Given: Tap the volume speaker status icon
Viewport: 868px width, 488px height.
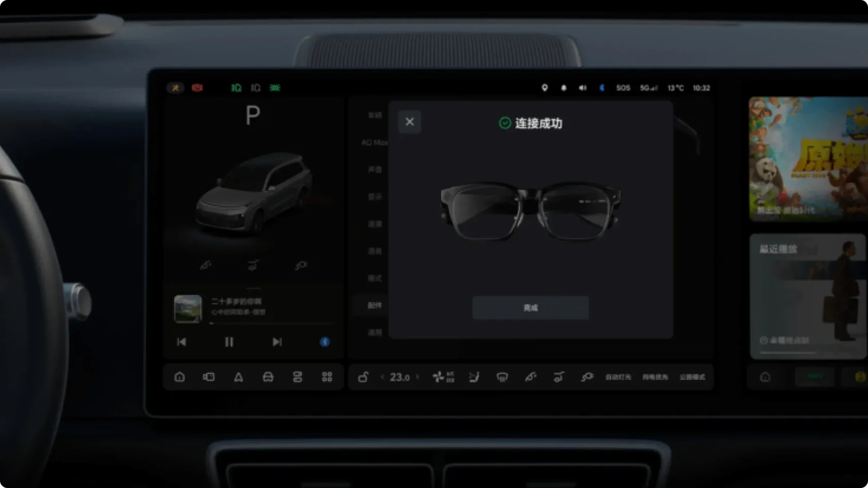Looking at the screenshot, I should [x=583, y=88].
